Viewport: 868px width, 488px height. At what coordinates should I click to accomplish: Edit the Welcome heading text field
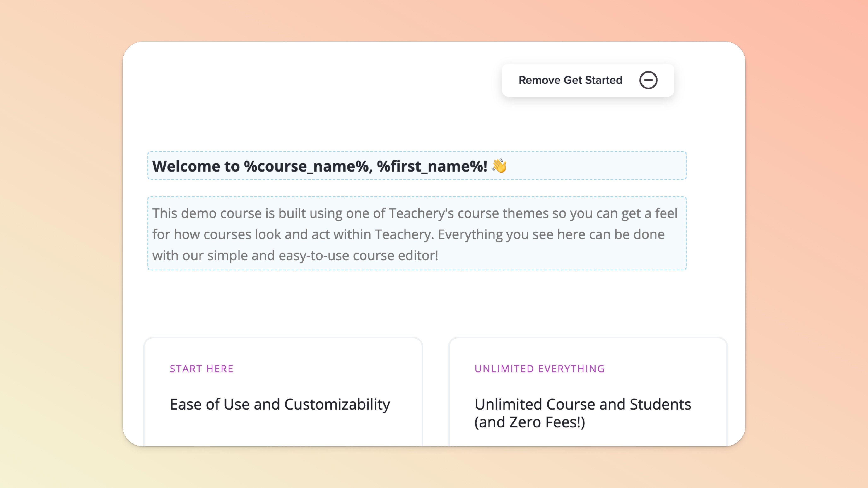tap(416, 166)
